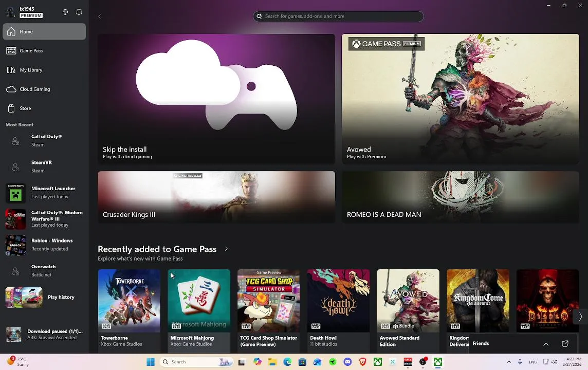Click the volume speaker tray icon
The image size is (588, 370).
[x=554, y=362]
